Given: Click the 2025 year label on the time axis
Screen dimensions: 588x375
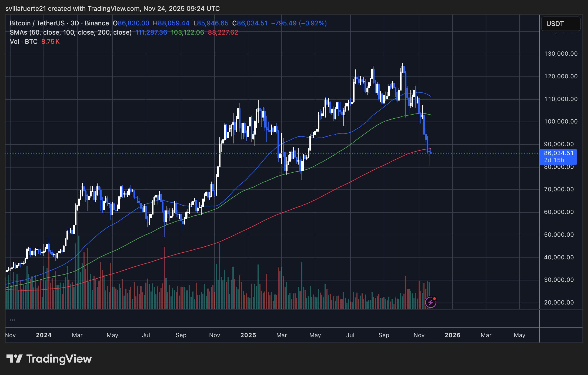Looking at the screenshot, I should 248,335.
